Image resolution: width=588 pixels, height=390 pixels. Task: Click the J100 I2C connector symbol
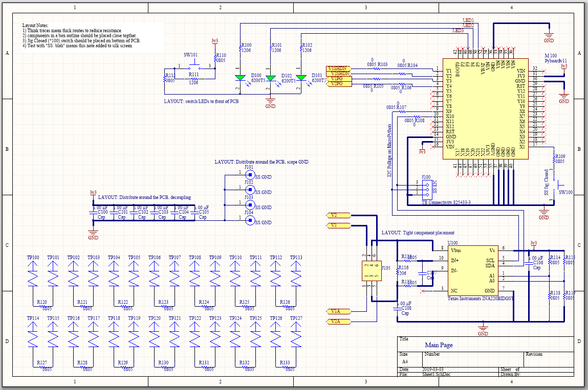click(426, 190)
